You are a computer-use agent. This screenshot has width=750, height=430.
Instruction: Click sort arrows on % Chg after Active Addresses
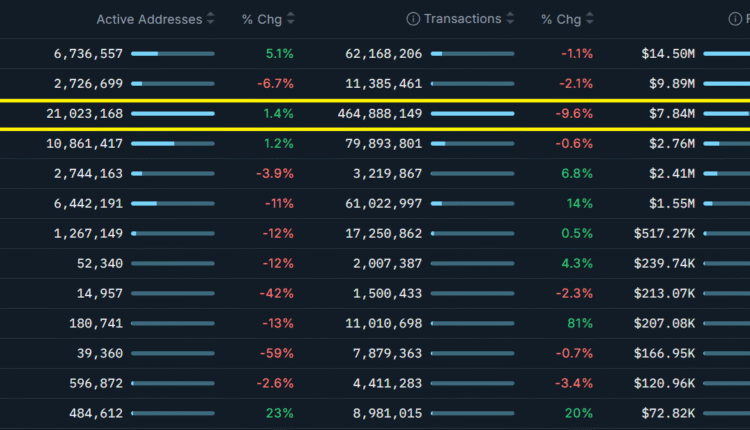(291, 19)
